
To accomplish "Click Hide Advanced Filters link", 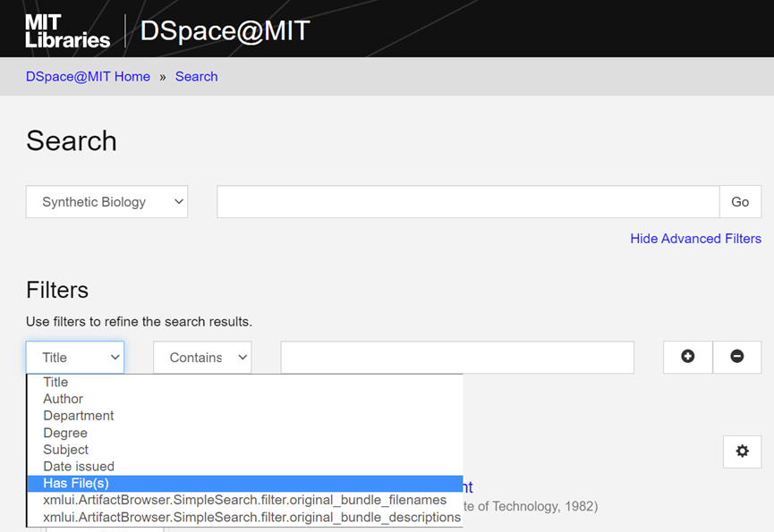I will coord(695,239).
